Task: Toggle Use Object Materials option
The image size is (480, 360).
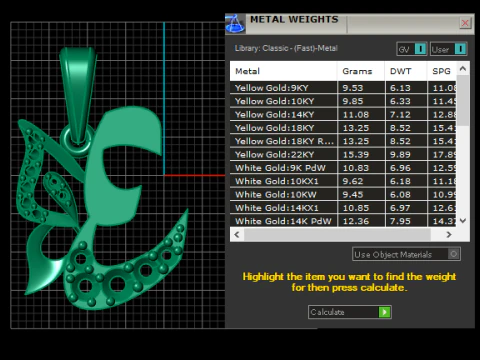Action: [x=406, y=254]
